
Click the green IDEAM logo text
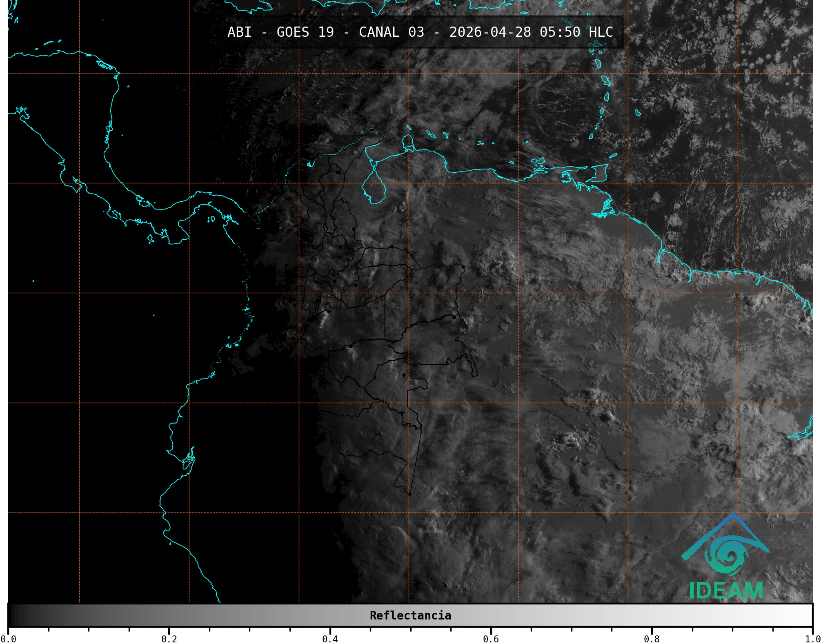pyautogui.click(x=726, y=591)
